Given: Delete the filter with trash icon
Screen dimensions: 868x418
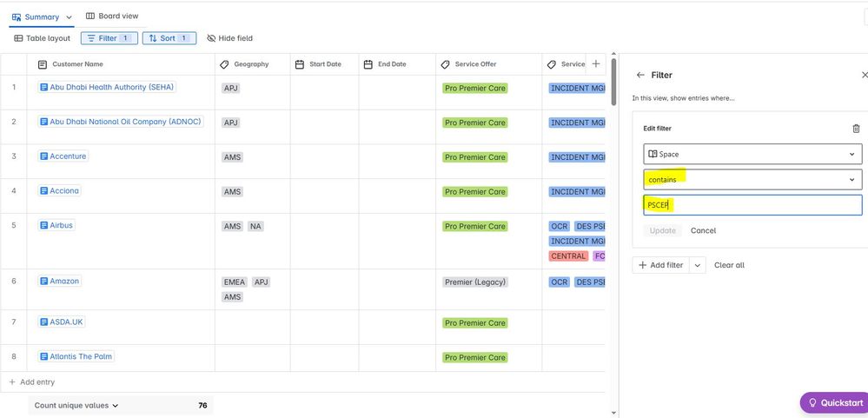Looking at the screenshot, I should [x=856, y=129].
